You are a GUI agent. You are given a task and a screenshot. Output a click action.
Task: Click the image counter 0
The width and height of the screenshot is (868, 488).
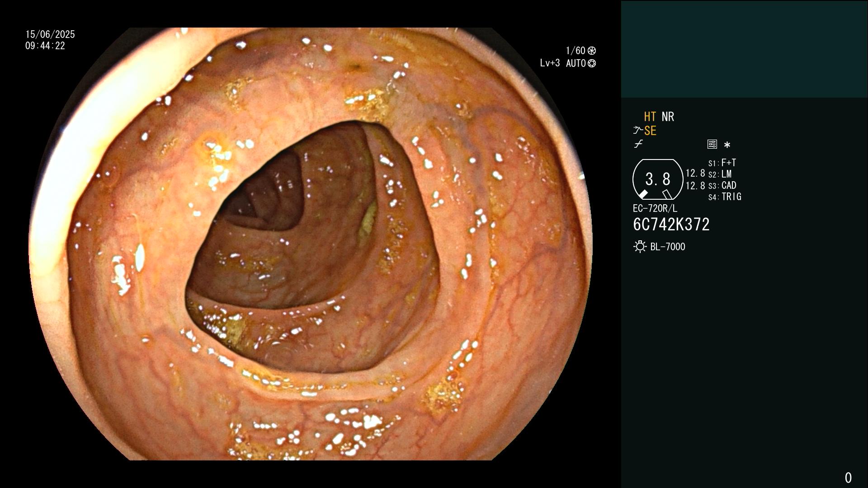coord(848,478)
